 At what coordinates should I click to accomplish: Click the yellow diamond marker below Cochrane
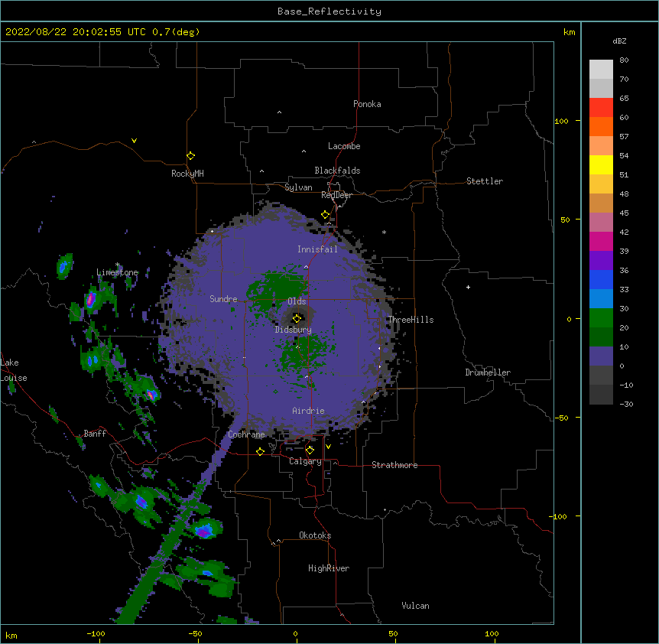click(x=260, y=451)
